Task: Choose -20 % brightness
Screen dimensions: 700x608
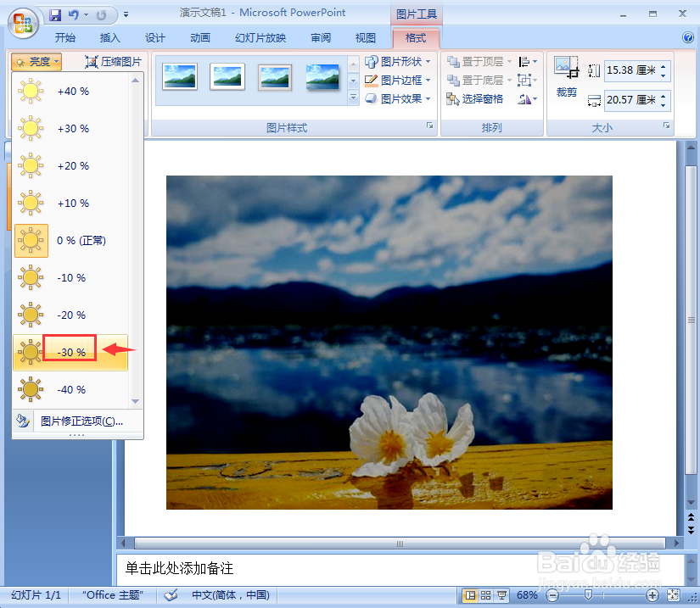Action: 71,315
